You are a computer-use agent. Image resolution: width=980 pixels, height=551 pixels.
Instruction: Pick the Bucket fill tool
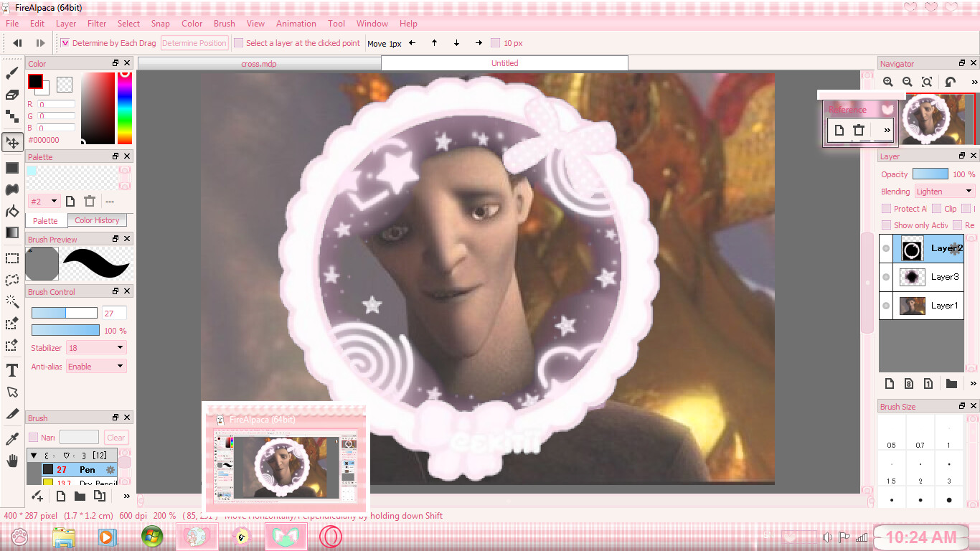point(12,211)
